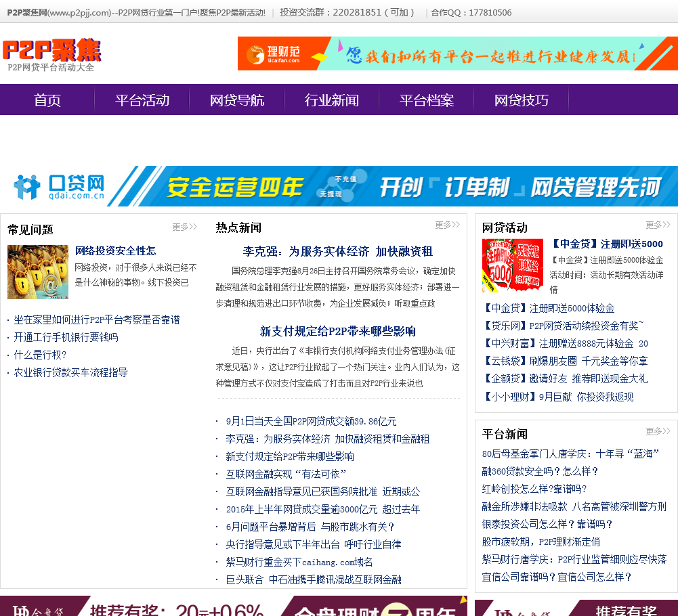
Task: Select 行业新闻 in the navigation bar
Action: 332,100
